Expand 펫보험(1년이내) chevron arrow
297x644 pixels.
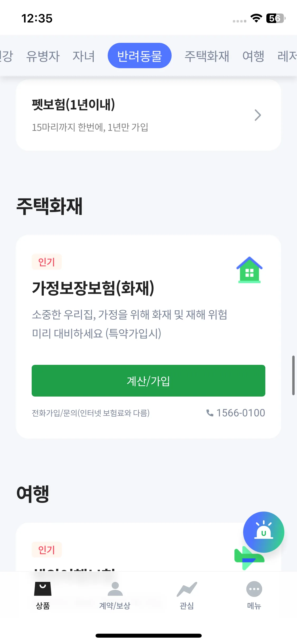click(258, 115)
